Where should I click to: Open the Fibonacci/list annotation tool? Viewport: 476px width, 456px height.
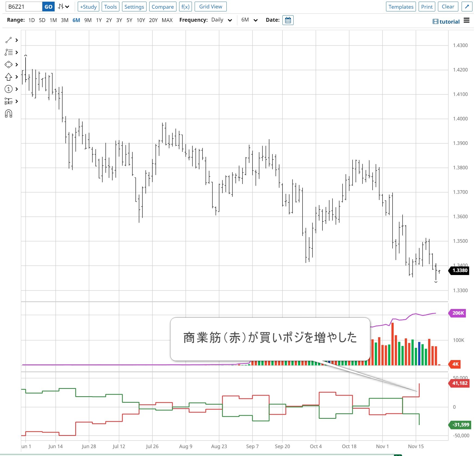click(x=8, y=52)
